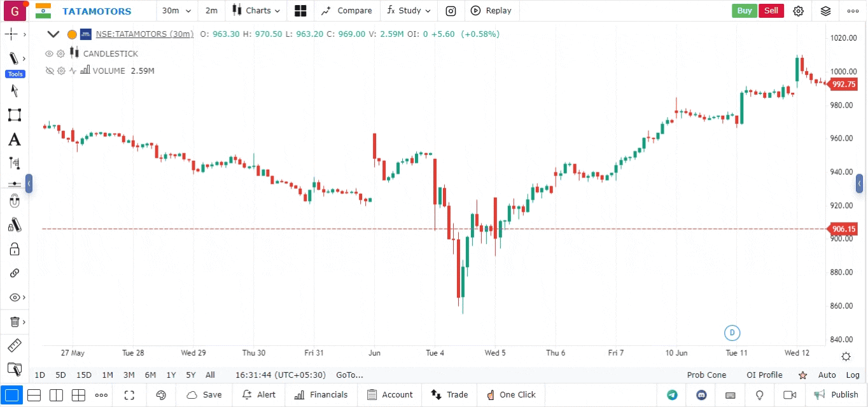
Task: Open the Study indicators dropdown
Action: 409,11
